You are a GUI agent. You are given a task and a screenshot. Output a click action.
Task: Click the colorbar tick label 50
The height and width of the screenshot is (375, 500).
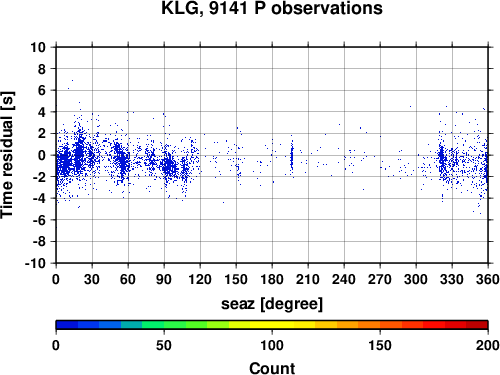pos(164,345)
